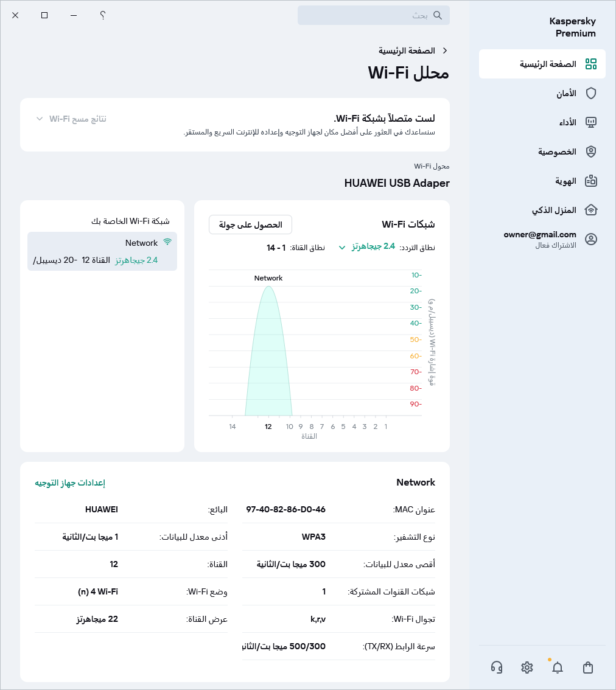616x690 pixels.
Task: Open the owner@gmail.com account icon
Action: coord(591,239)
